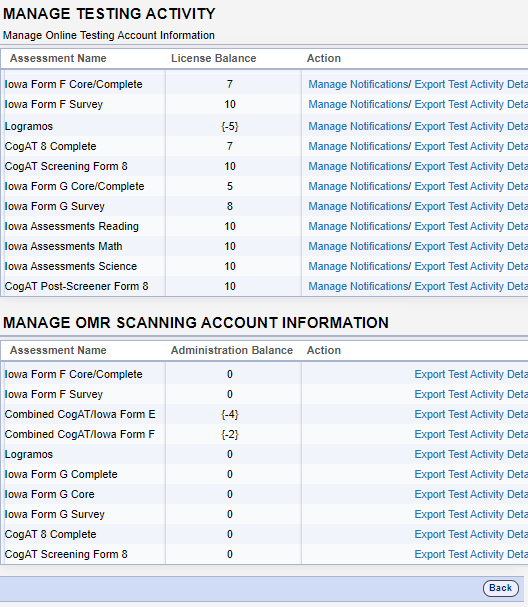Select license balance 8 for Iowa Form G Survey

tap(230, 206)
